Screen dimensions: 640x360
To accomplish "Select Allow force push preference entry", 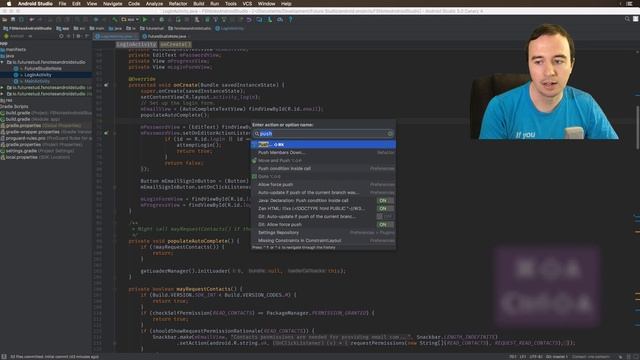I will (x=323, y=184).
